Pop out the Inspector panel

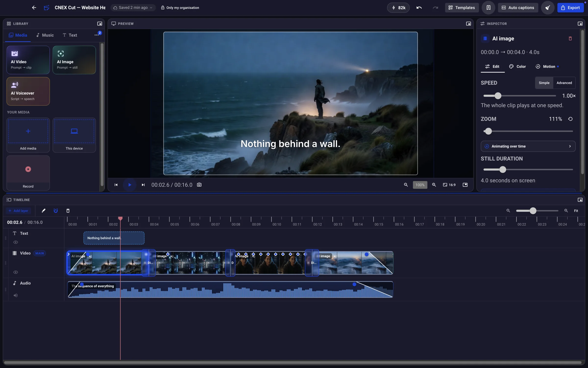coord(580,24)
